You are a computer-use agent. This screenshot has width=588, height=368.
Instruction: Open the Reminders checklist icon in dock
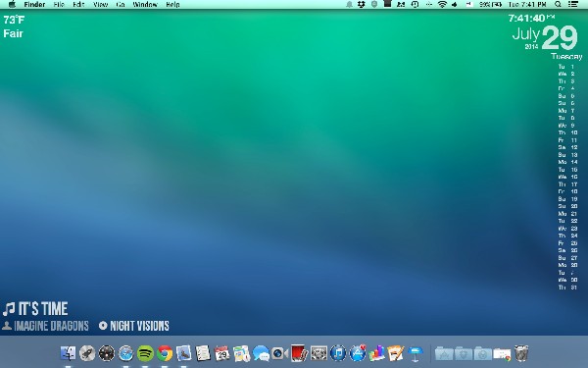pos(203,353)
